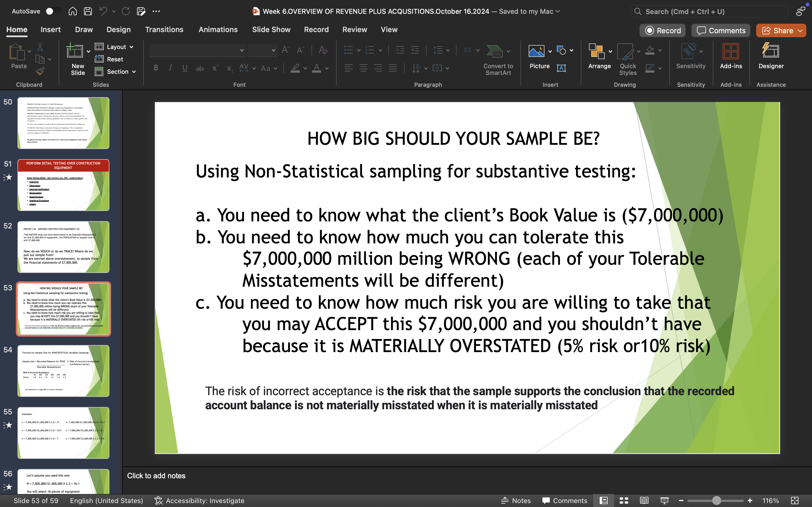Switch to Slide Sorter view icon

point(624,500)
